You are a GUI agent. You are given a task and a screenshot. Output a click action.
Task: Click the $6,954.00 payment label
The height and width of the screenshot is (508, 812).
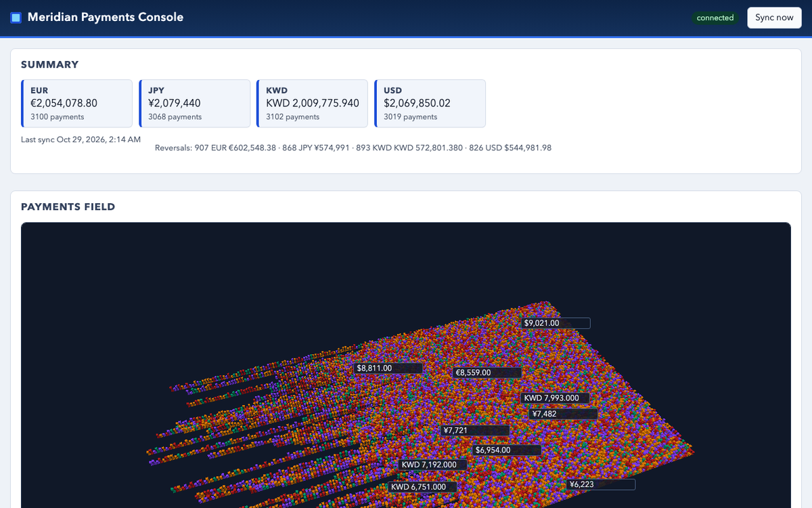pos(507,450)
